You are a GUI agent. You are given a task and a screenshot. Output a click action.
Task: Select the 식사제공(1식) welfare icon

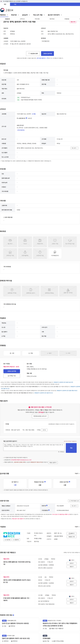[x=55, y=254]
